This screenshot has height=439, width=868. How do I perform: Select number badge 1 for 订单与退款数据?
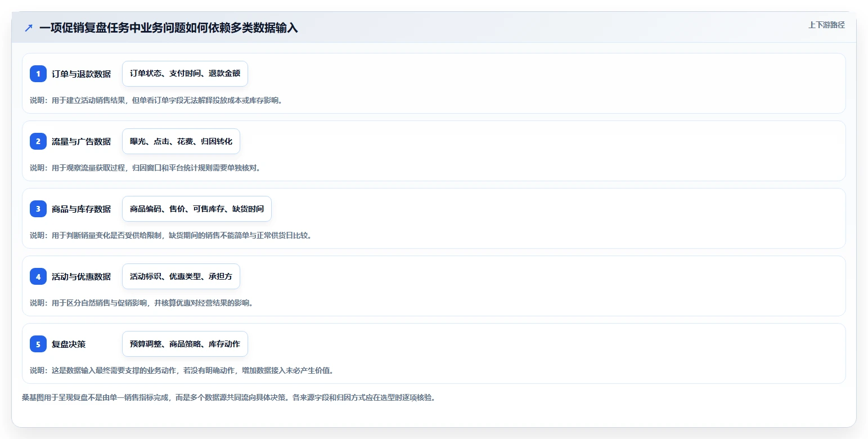[x=38, y=74]
